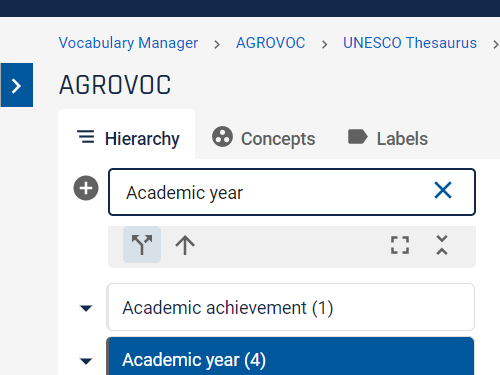The width and height of the screenshot is (500, 375).
Task: Click the Concepts tab circle icon
Action: pyautogui.click(x=222, y=137)
